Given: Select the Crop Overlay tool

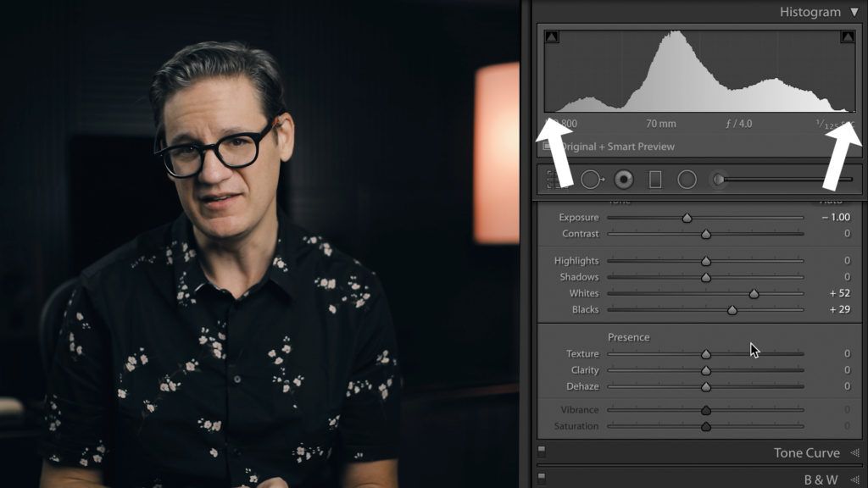Looking at the screenshot, I should (554, 180).
